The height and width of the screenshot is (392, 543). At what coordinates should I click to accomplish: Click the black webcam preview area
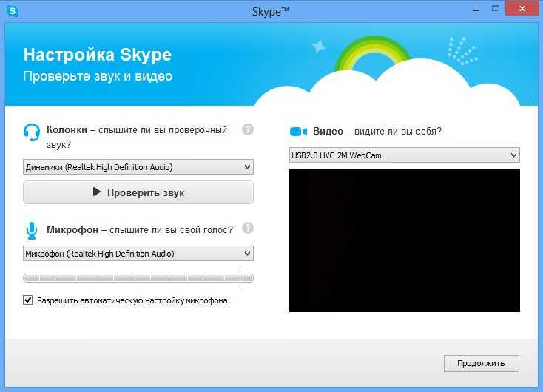(405, 240)
